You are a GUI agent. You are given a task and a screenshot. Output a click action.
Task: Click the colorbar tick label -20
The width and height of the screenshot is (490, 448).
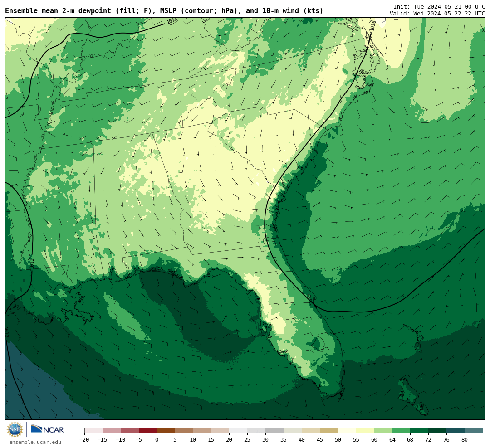point(84,439)
